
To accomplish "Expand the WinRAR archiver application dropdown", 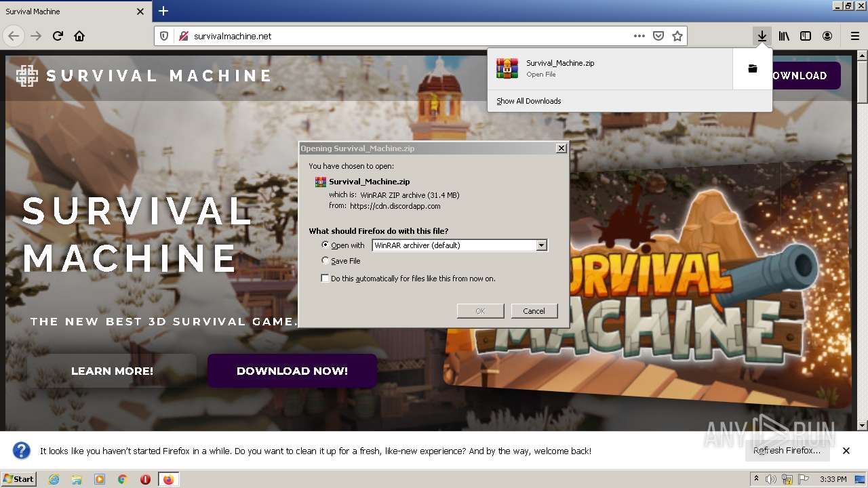I will [541, 245].
